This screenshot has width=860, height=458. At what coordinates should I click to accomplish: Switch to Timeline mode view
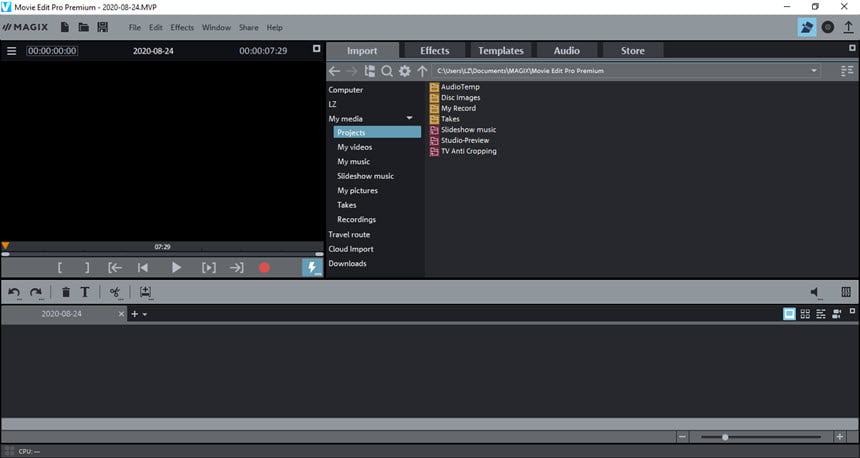click(821, 314)
